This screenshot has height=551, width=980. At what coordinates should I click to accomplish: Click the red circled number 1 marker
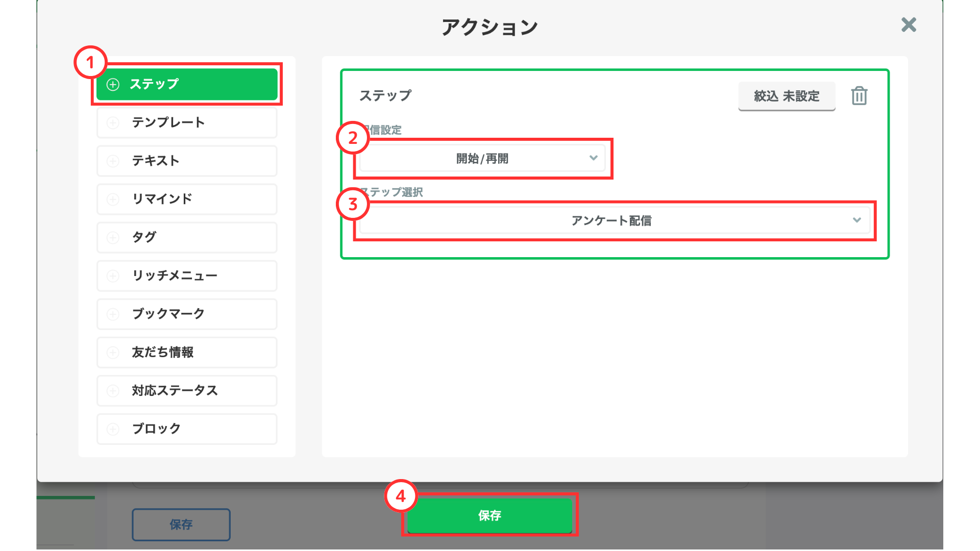point(90,62)
